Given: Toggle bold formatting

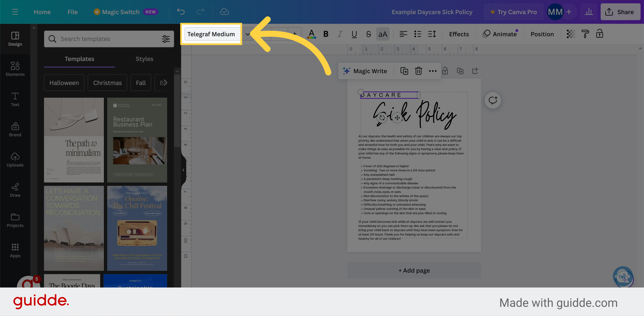Looking at the screenshot, I should [x=326, y=34].
